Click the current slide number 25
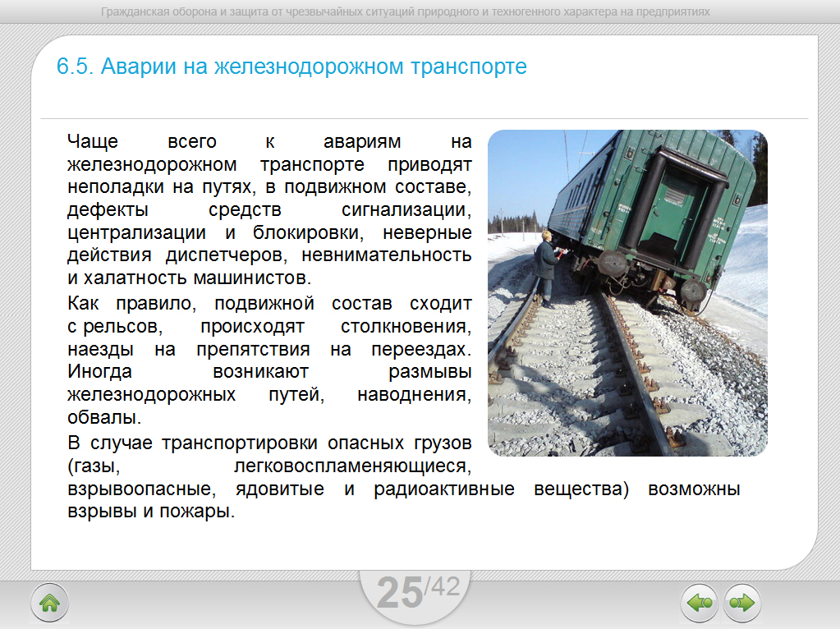 399,593
